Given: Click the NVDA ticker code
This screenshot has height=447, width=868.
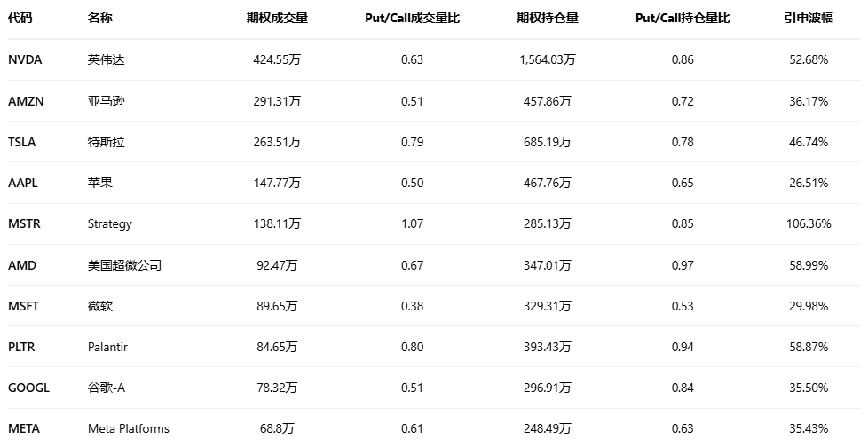Looking at the screenshot, I should [25, 59].
